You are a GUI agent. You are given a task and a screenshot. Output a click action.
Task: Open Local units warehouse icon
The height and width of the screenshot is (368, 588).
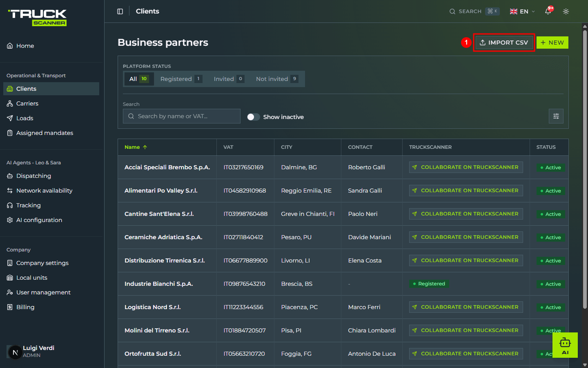10,278
